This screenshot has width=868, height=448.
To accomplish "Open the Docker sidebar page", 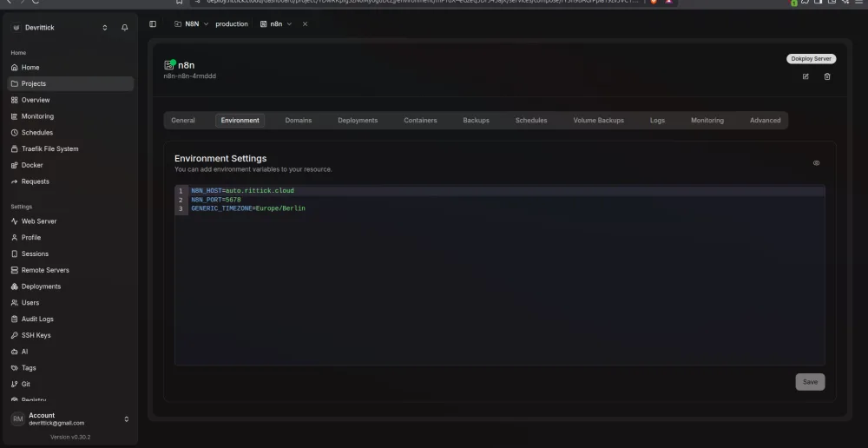I will 70,165.
